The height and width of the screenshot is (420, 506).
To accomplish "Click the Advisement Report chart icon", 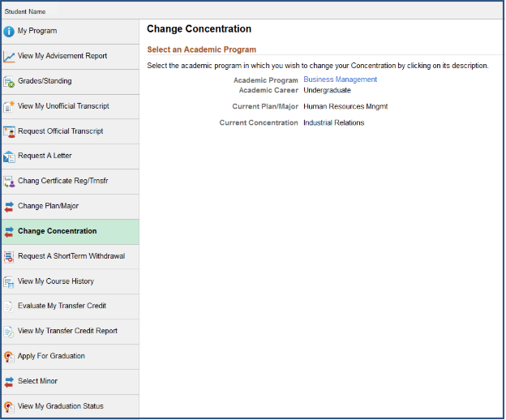I will pyautogui.click(x=9, y=57).
